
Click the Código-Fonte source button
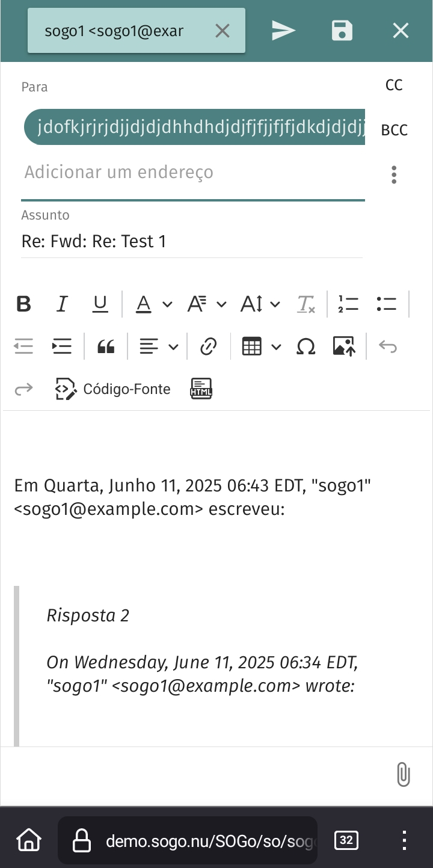113,389
